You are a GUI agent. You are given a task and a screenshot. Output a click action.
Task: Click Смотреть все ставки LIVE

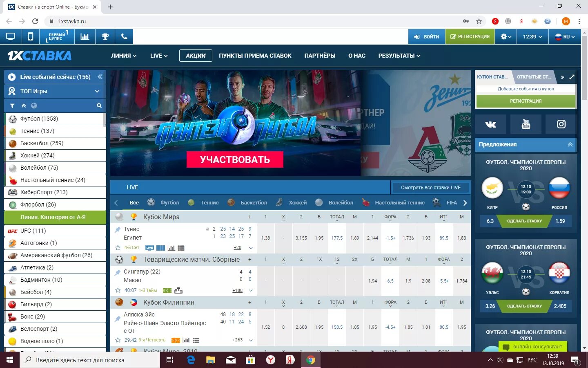[431, 188]
